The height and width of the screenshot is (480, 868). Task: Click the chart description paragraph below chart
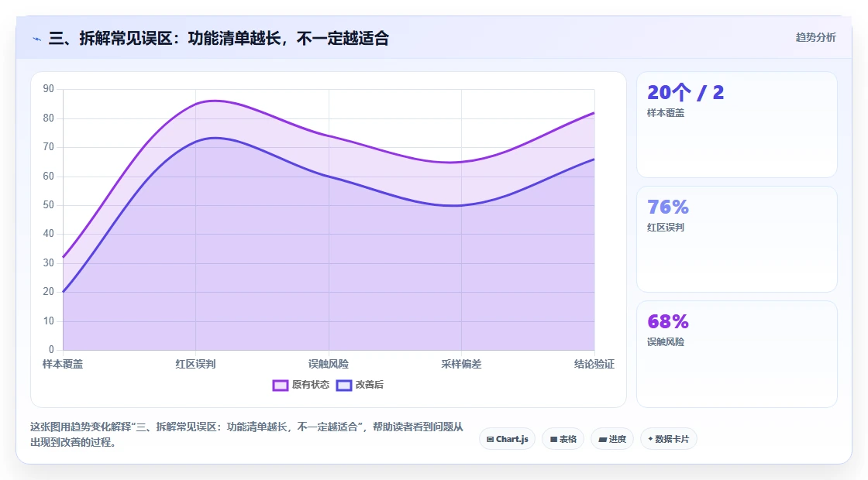tap(247, 434)
